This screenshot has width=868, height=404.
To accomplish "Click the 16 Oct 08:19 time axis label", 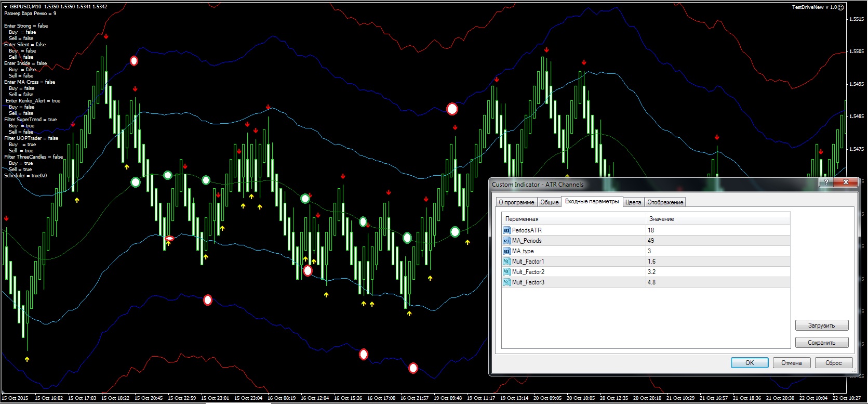I will point(282,398).
